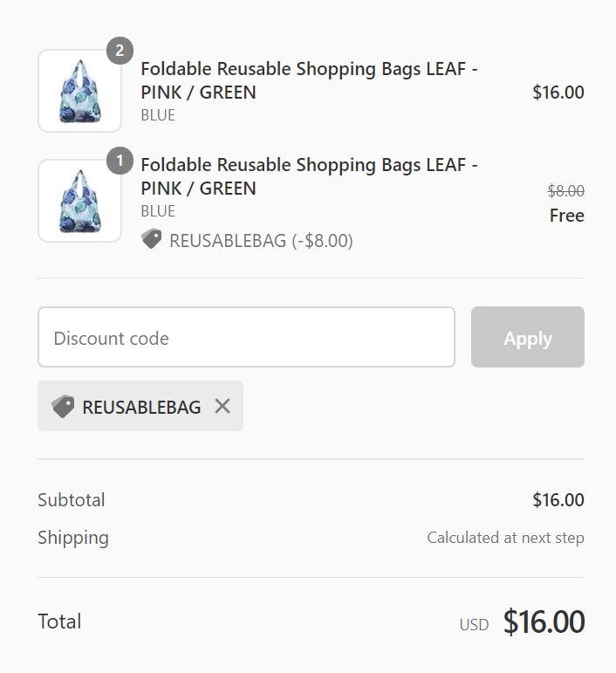Click the tag icon beside REUSABLEBAG (-$8.00)

[x=152, y=239]
